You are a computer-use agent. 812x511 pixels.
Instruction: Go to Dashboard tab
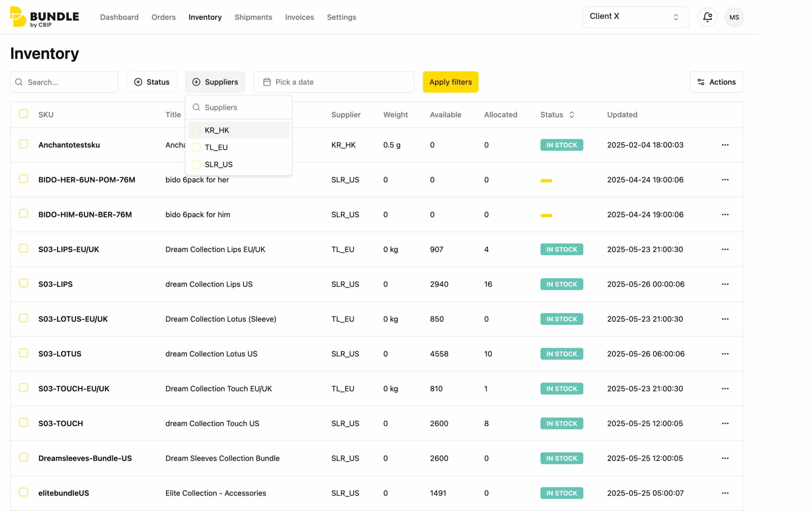pyautogui.click(x=119, y=17)
